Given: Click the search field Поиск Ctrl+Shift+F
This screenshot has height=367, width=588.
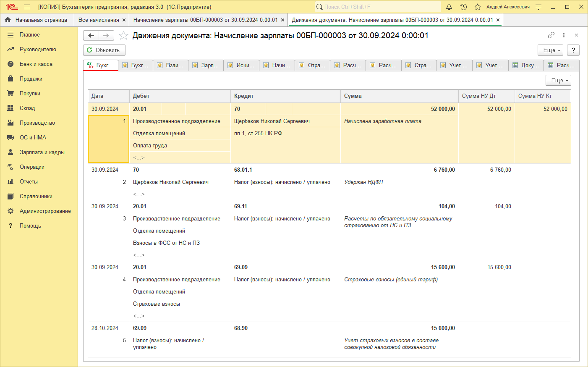Looking at the screenshot, I should pos(378,7).
